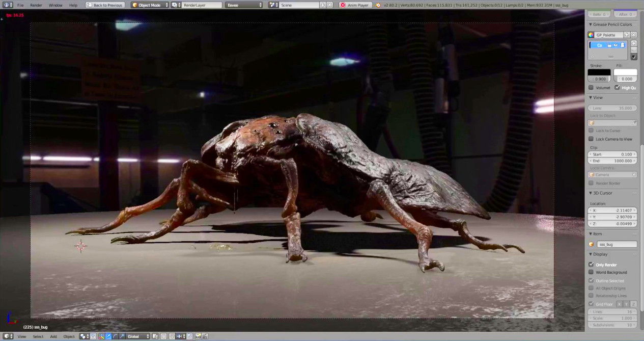Viewport: 644px width, 341px height.
Task: Open the Eevee render engine dropdown
Action: click(244, 5)
